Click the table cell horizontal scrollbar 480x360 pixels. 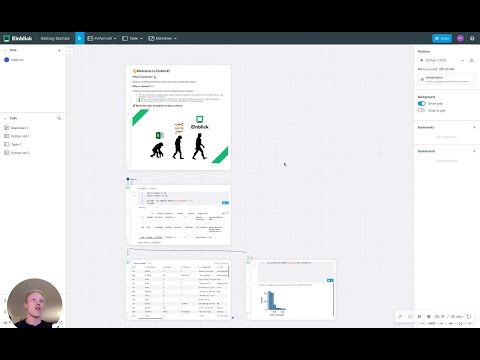click(x=150, y=318)
